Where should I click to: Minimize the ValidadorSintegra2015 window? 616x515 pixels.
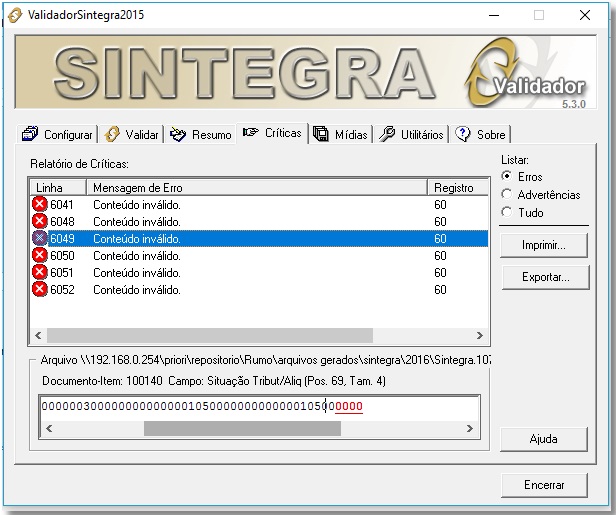(x=494, y=15)
